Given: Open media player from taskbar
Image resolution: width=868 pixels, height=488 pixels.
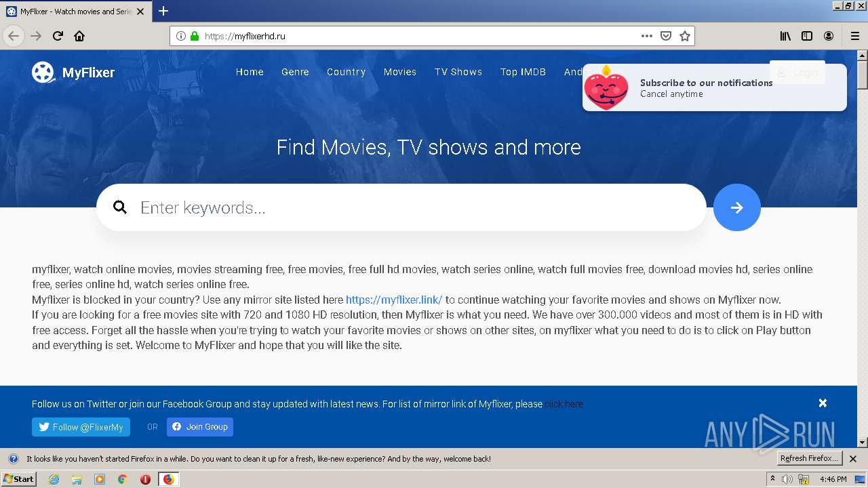Looking at the screenshot, I should click(100, 479).
